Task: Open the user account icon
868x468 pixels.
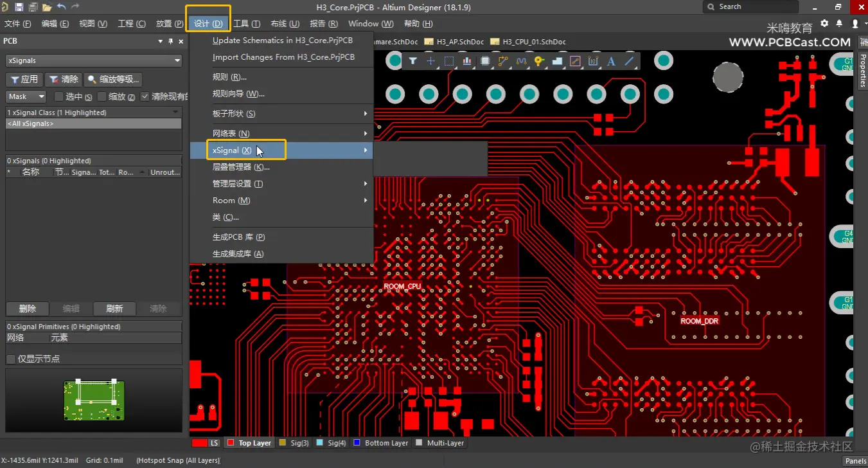Action: click(x=855, y=23)
